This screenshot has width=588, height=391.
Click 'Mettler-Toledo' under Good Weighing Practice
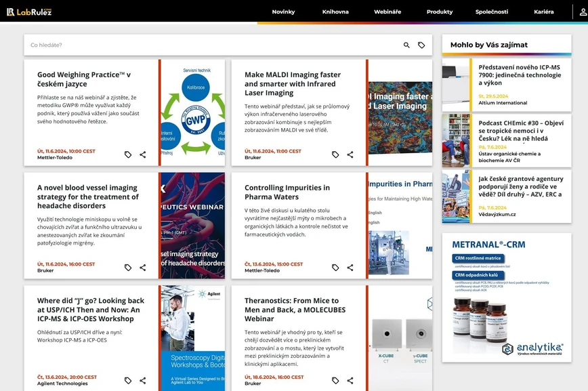55,158
